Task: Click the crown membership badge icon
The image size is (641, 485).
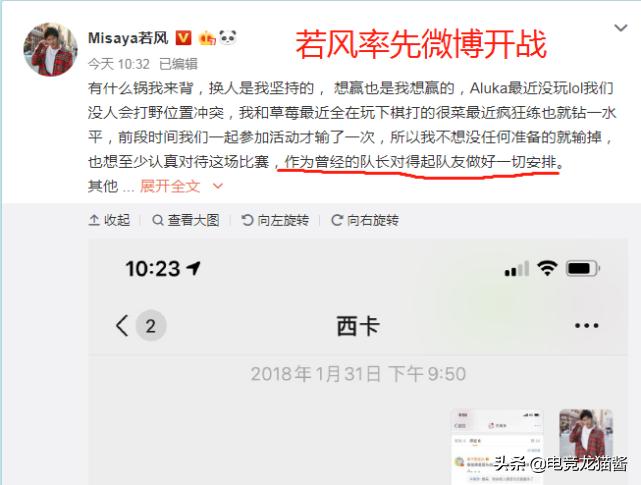Action: [207, 38]
